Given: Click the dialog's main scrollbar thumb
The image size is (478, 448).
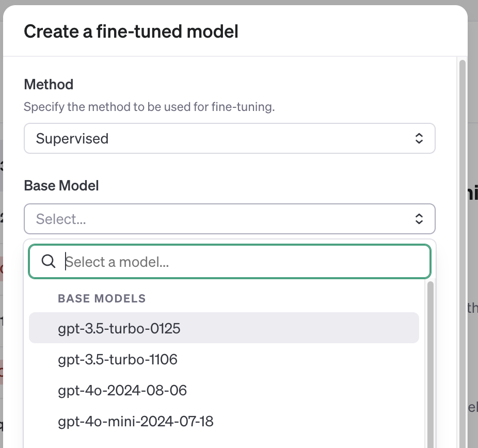Looking at the screenshot, I should point(463,253).
